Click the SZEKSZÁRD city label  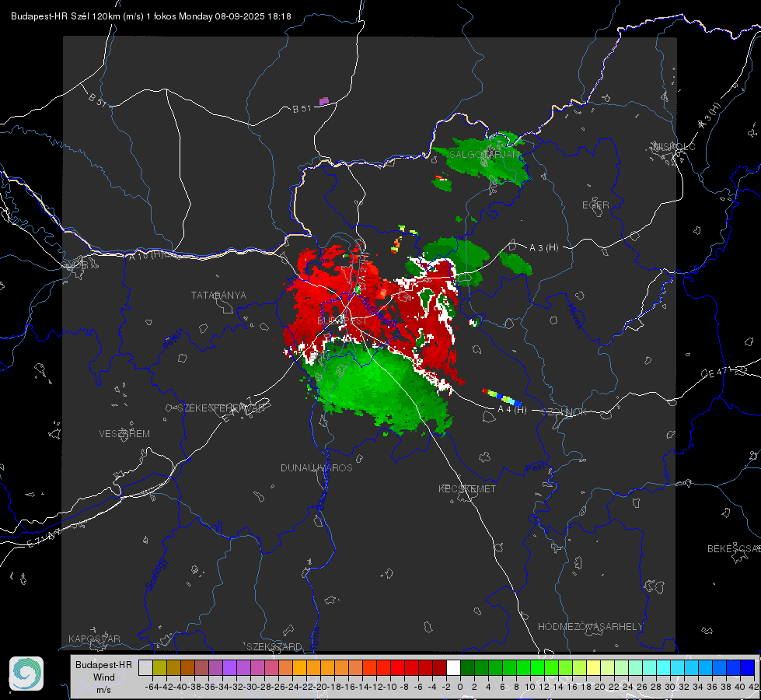(274, 646)
